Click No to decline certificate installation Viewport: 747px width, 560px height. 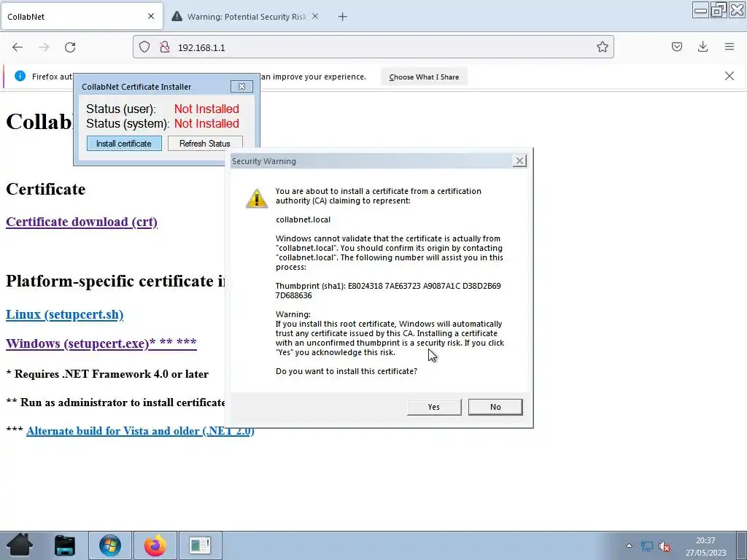point(495,407)
